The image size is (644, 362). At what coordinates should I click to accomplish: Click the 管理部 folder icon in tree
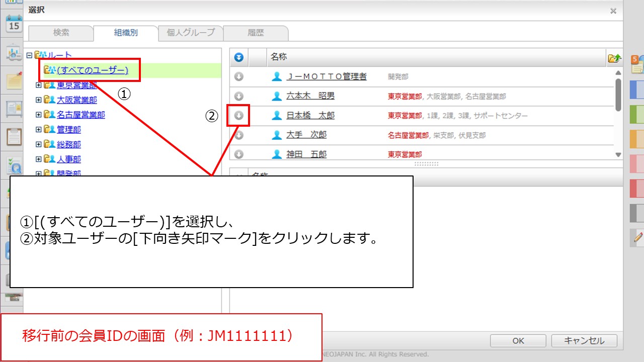click(x=49, y=130)
